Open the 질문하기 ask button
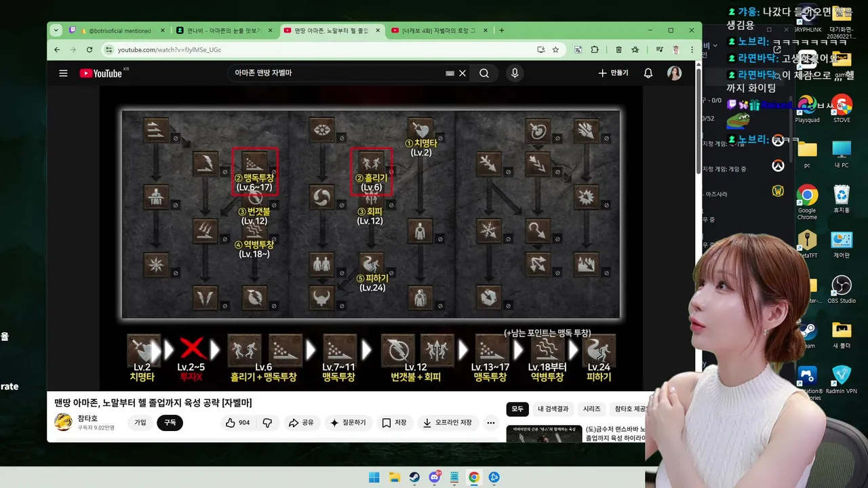The height and width of the screenshot is (488, 868). pyautogui.click(x=348, y=422)
